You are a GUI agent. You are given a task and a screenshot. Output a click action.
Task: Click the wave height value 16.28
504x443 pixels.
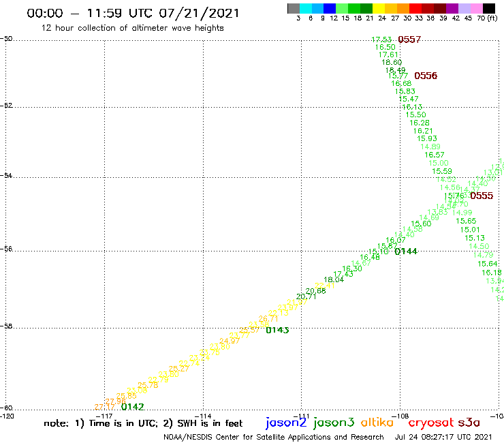tap(419, 123)
